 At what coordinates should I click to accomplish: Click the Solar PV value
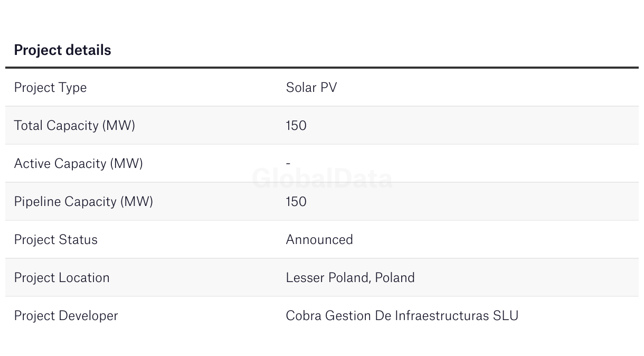(311, 88)
